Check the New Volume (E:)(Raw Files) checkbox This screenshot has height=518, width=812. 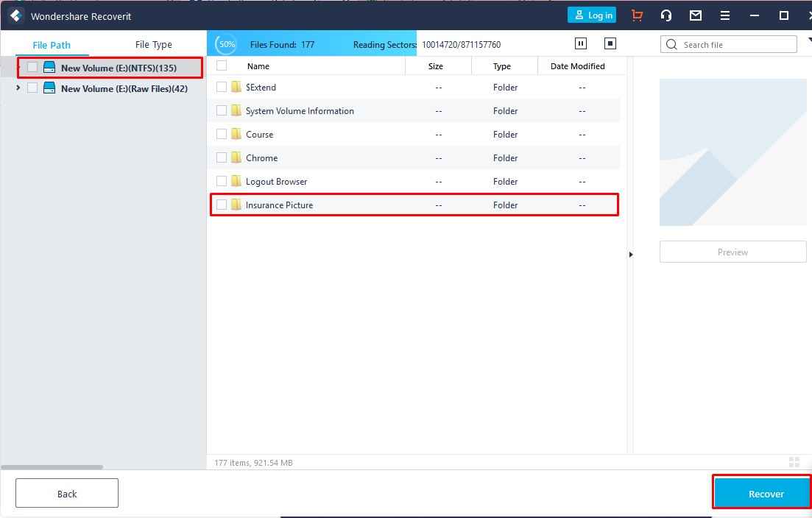coord(32,88)
